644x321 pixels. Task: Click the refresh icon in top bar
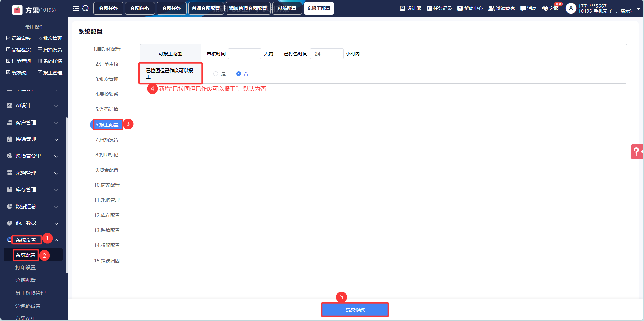click(x=85, y=8)
